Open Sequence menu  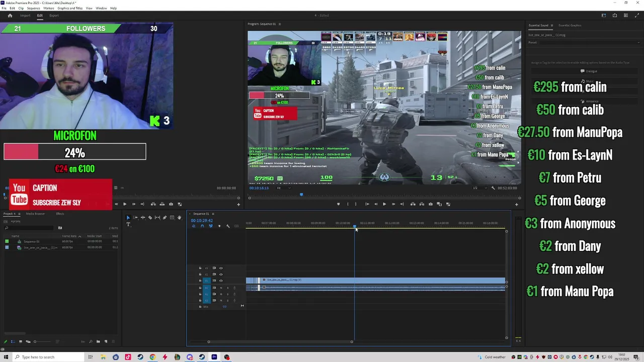pos(33,9)
